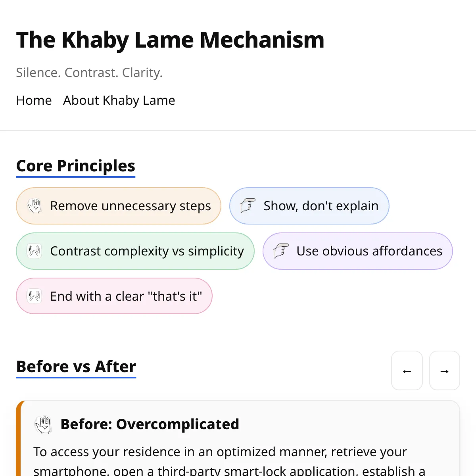Click the open hands icon beside Contrast complexity
The image size is (476, 476).
[35, 251]
